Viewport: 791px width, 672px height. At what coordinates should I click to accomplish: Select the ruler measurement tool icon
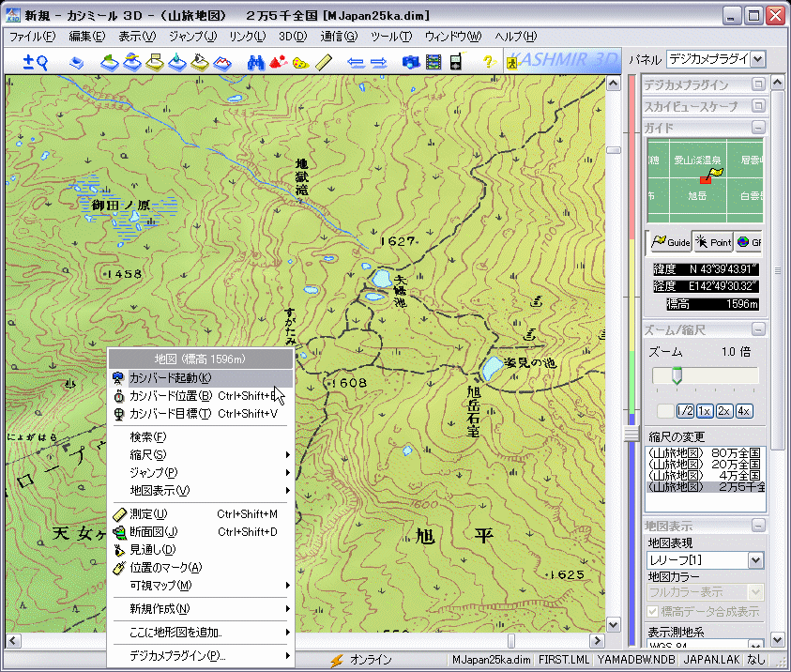tap(324, 62)
